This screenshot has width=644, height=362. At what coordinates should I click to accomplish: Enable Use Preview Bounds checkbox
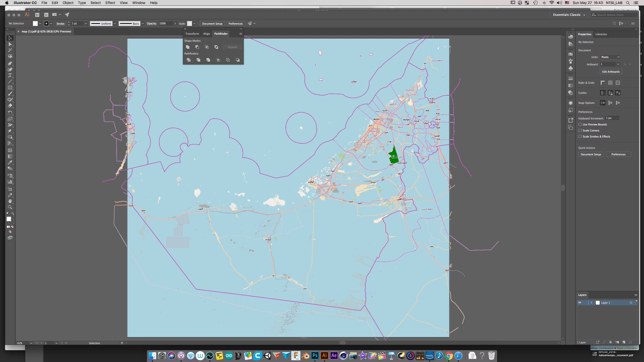[580, 124]
